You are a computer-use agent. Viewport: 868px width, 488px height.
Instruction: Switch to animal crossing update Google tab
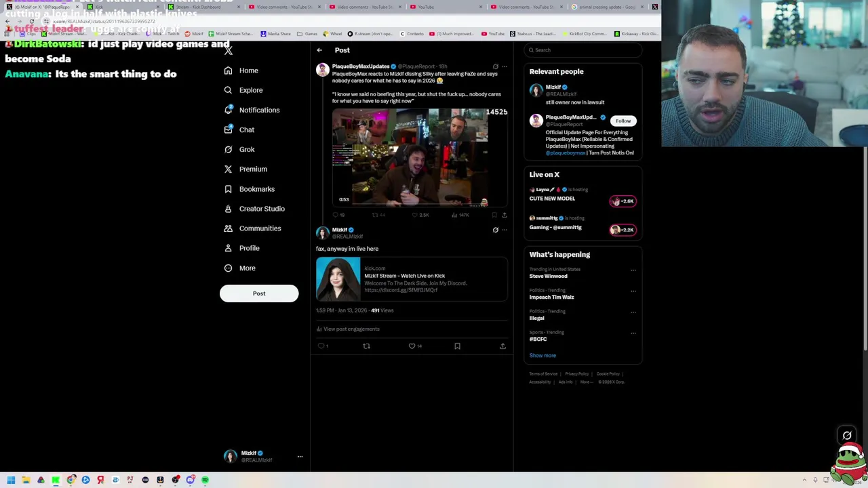point(607,7)
